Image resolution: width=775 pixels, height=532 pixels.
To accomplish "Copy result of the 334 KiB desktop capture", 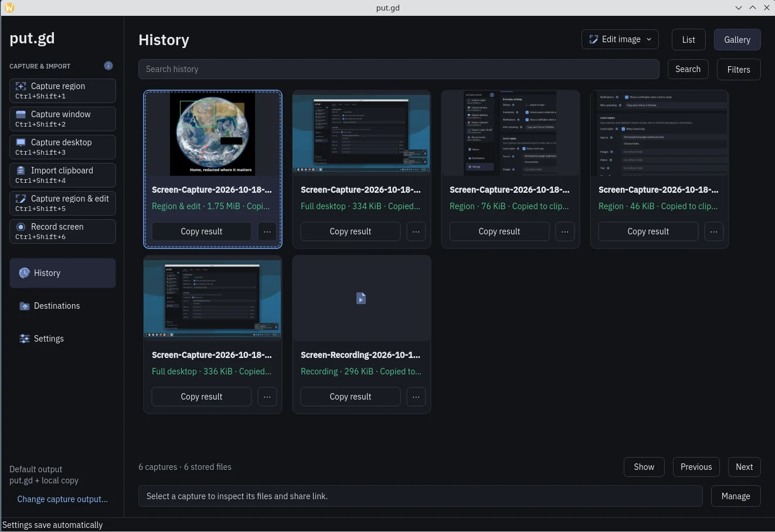I will point(351,231).
